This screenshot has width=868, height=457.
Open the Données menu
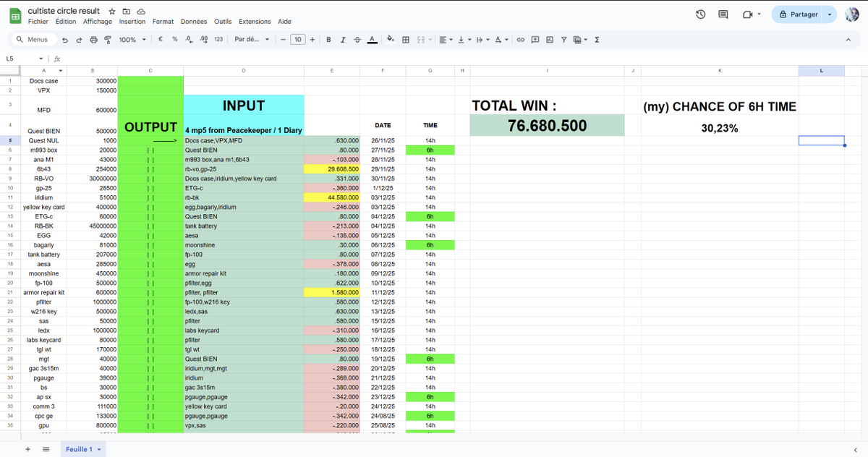tap(194, 22)
